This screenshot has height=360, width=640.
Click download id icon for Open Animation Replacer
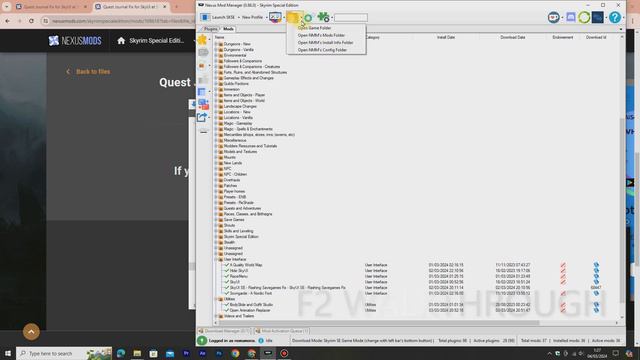coord(596,311)
